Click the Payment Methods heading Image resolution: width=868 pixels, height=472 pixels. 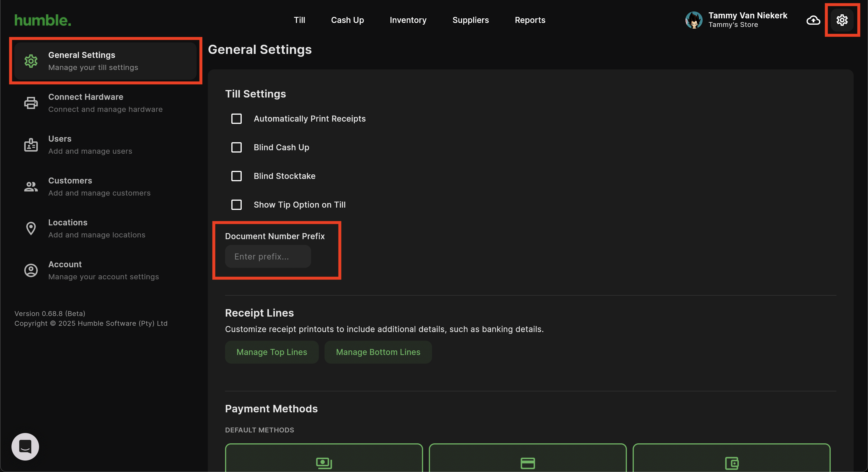coord(271,408)
